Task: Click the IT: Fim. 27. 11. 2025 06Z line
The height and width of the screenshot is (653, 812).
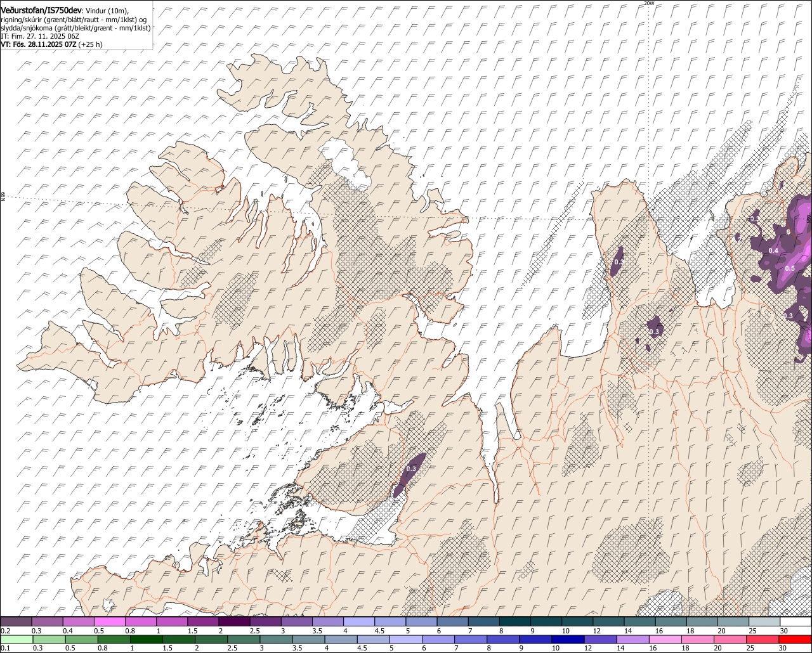Action: point(40,36)
